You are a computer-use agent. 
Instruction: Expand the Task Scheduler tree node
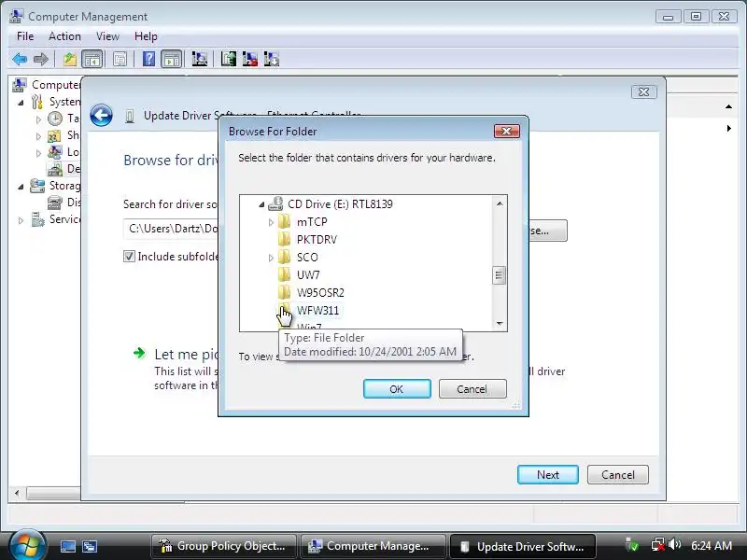[x=38, y=119]
